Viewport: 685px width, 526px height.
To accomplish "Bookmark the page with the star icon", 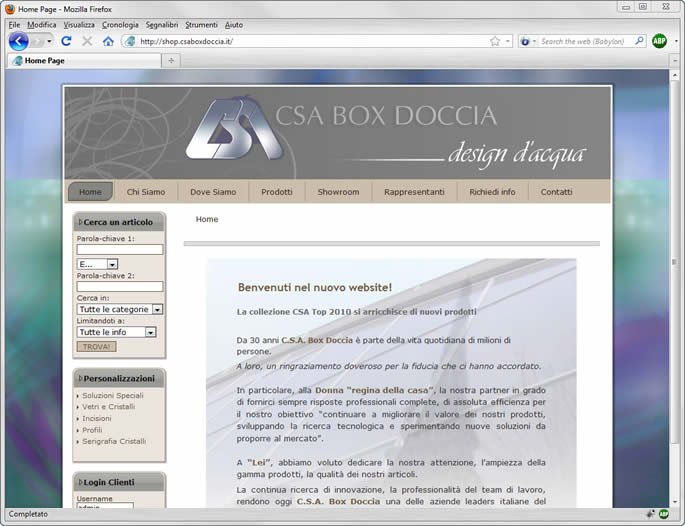I will [x=495, y=41].
